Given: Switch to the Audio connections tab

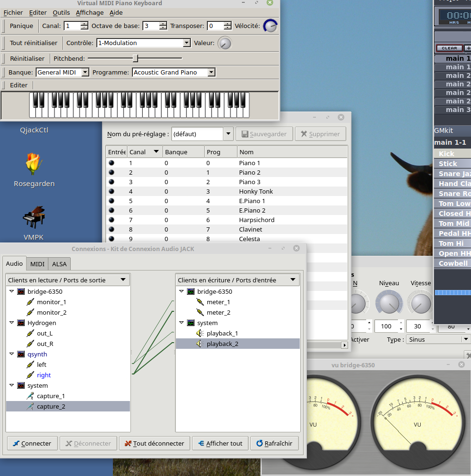Looking at the screenshot, I should point(14,263).
